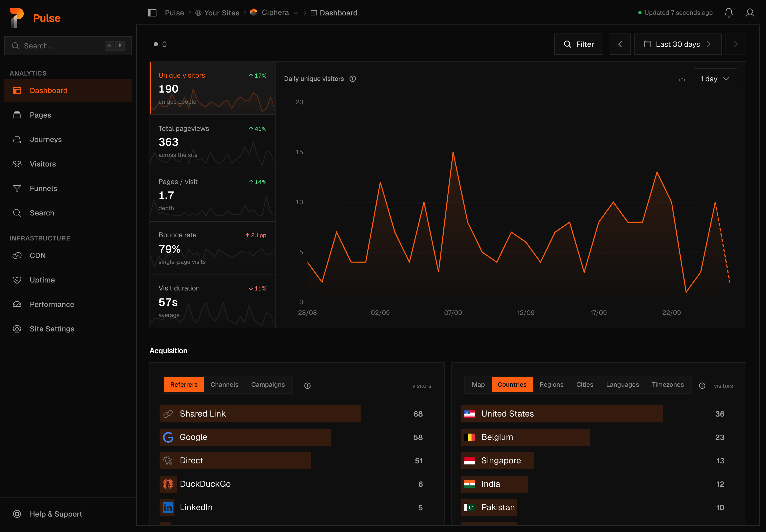Click the LinkedIn referrer icon

click(x=168, y=507)
